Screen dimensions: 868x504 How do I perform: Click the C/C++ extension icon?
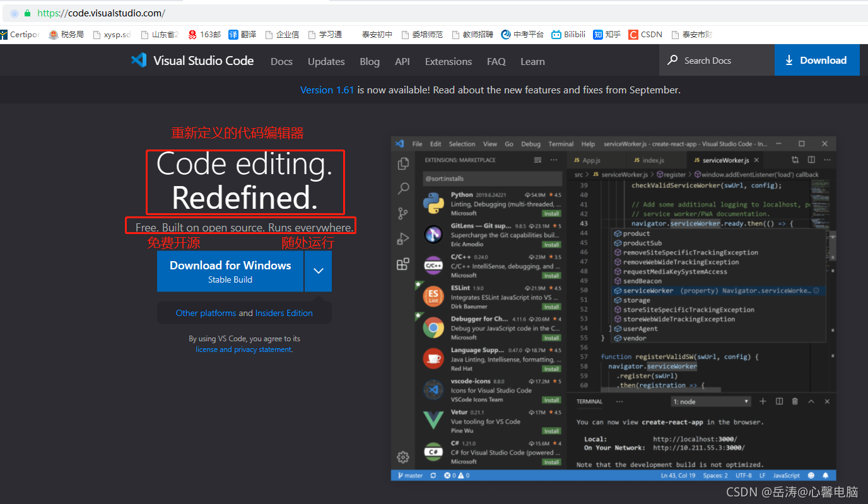tap(433, 266)
